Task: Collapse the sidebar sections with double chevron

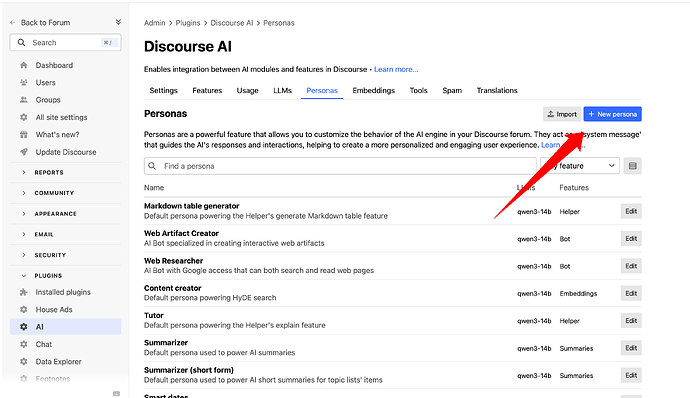Action: pyautogui.click(x=118, y=22)
